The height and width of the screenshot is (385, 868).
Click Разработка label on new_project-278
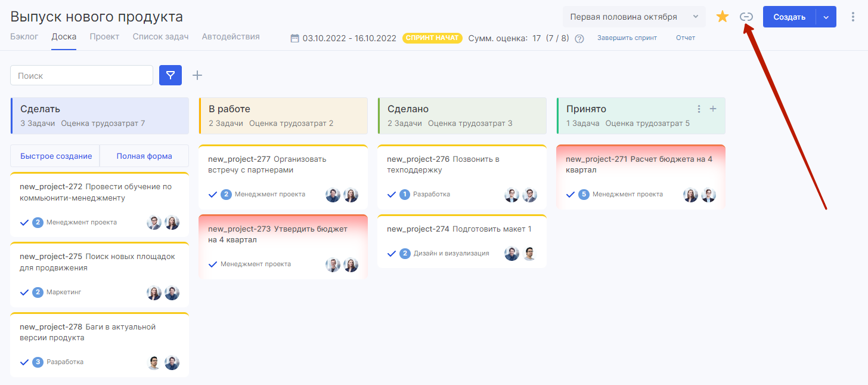point(65,362)
